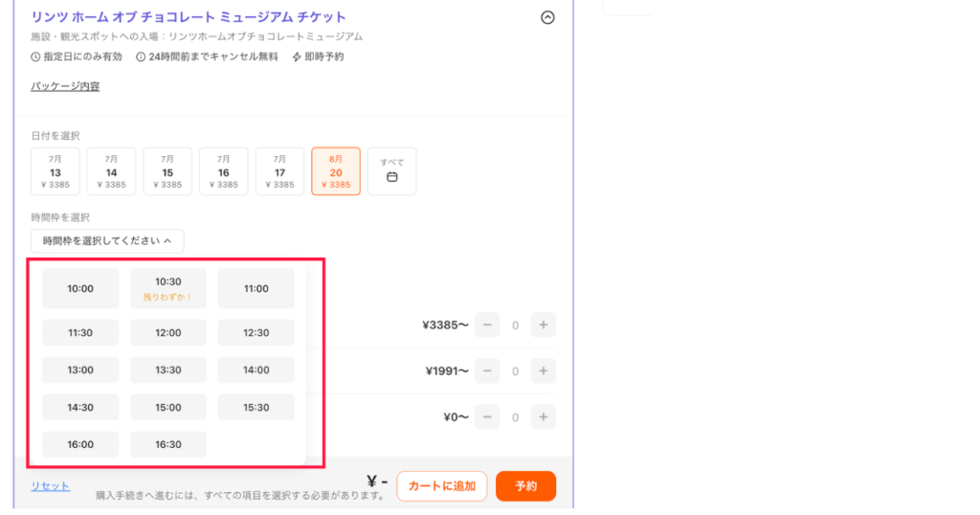Decrease quantity for the ¥0 ticket
980x515 pixels.
coord(487,416)
